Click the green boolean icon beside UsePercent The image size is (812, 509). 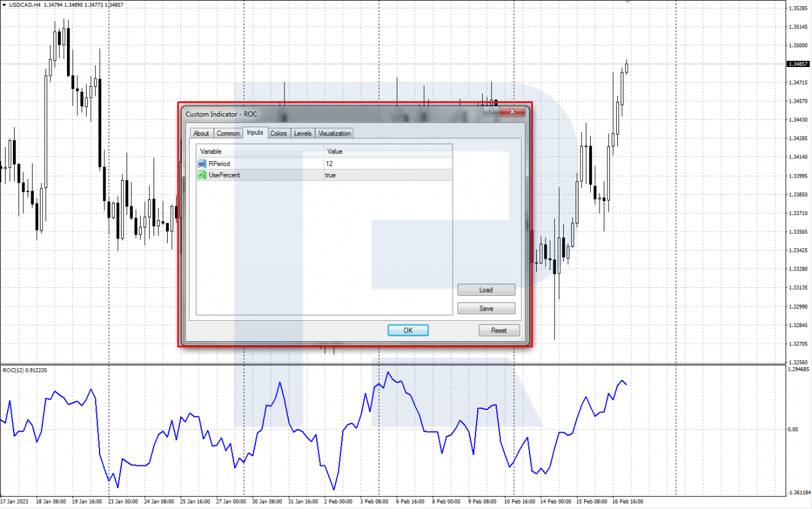click(x=202, y=175)
